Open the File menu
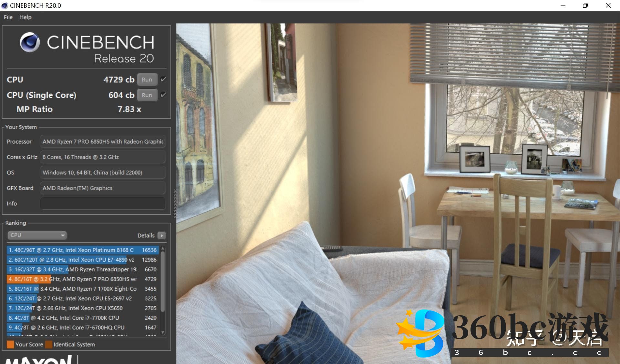This screenshot has width=620, height=364. (x=8, y=17)
